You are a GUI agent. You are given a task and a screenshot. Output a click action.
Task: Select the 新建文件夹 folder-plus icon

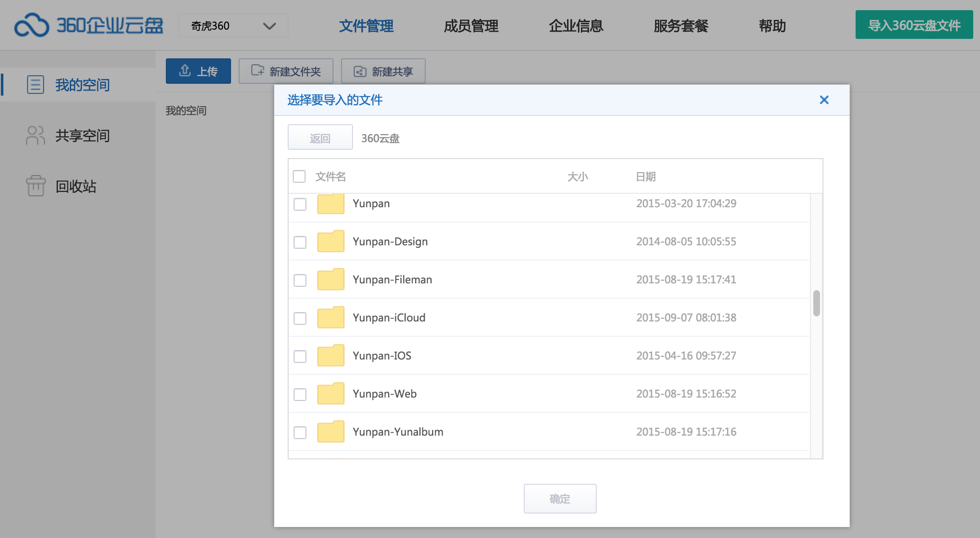coord(256,71)
